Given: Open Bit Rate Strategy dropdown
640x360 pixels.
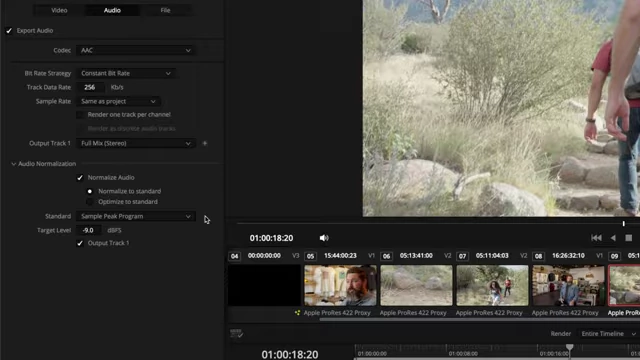Looking at the screenshot, I should coord(126,73).
